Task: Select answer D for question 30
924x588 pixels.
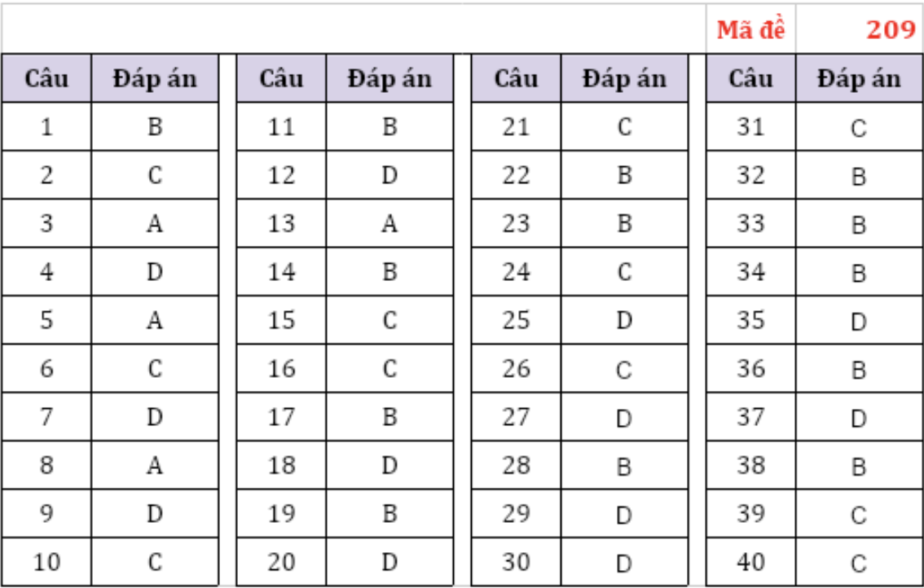Action: [624, 562]
